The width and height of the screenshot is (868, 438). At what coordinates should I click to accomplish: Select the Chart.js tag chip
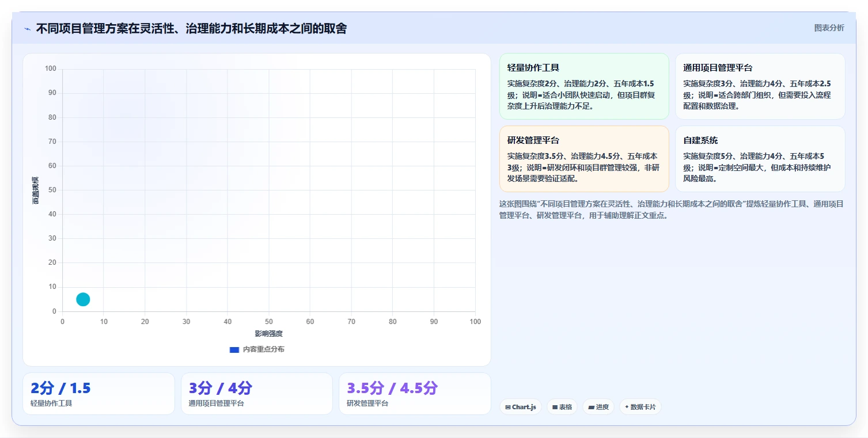521,407
